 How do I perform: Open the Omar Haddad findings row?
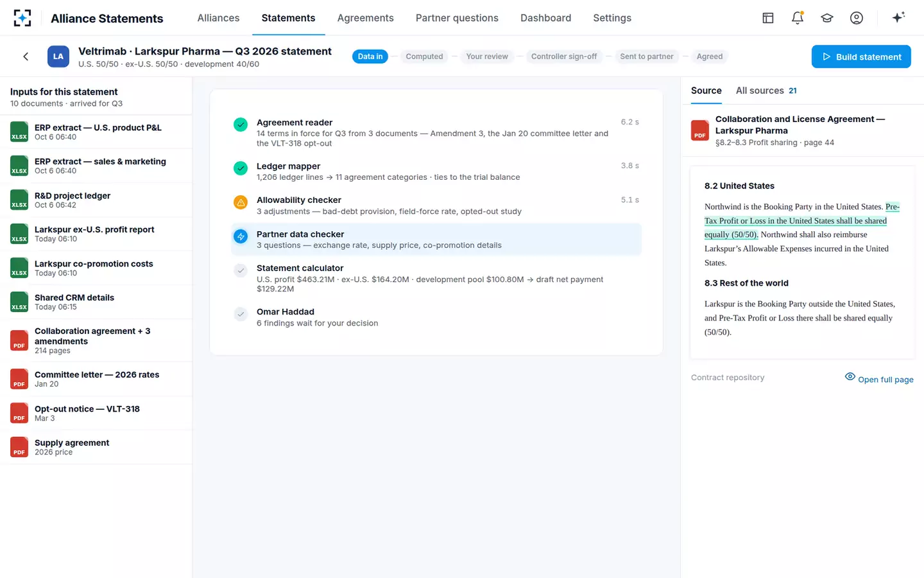[436, 317]
